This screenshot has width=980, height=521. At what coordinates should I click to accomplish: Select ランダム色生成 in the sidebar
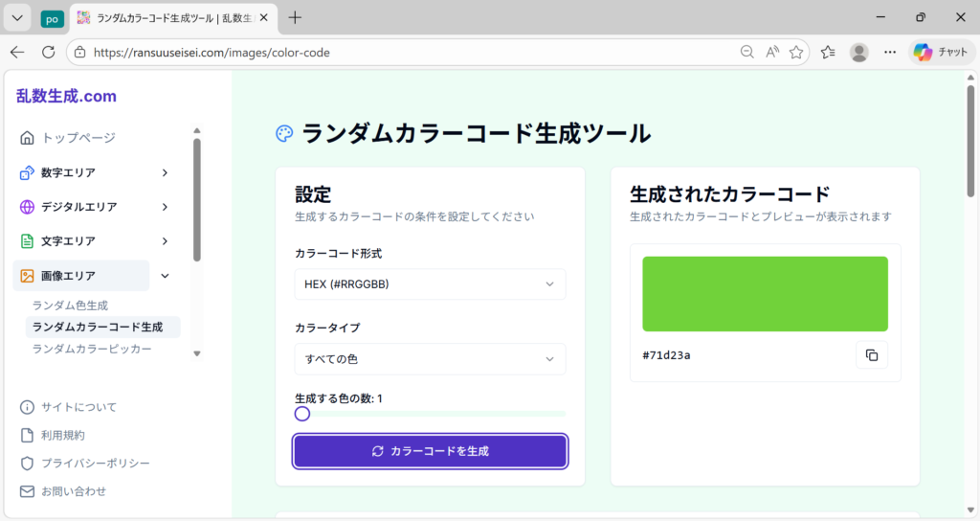click(70, 306)
